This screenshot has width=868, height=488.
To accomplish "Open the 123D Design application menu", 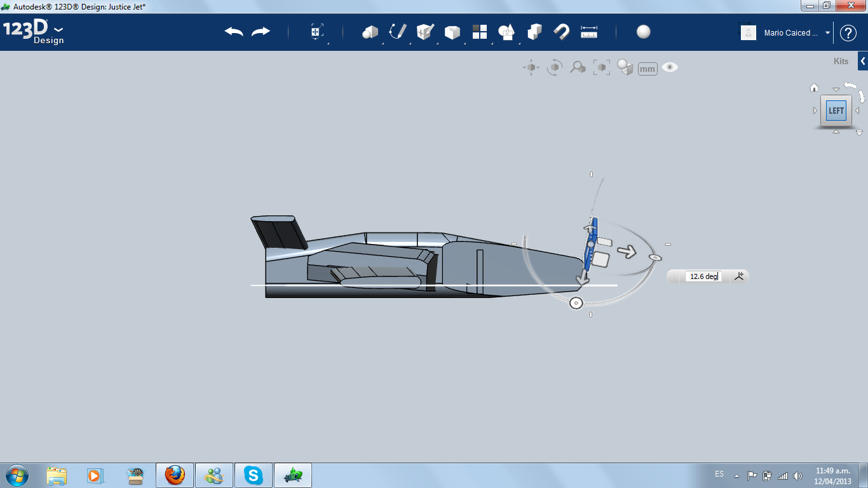I will pos(33,33).
